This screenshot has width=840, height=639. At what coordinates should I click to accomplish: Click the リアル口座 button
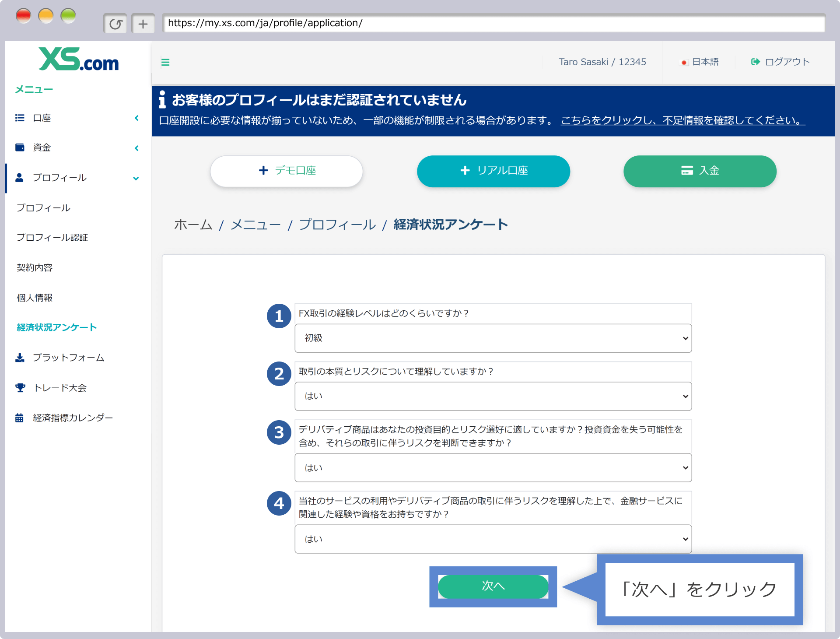(493, 171)
